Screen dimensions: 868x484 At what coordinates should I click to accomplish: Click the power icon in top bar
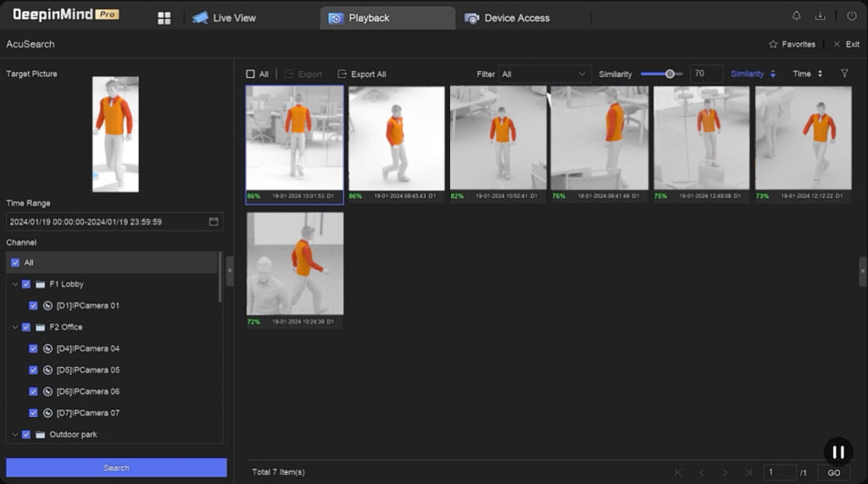(x=851, y=16)
